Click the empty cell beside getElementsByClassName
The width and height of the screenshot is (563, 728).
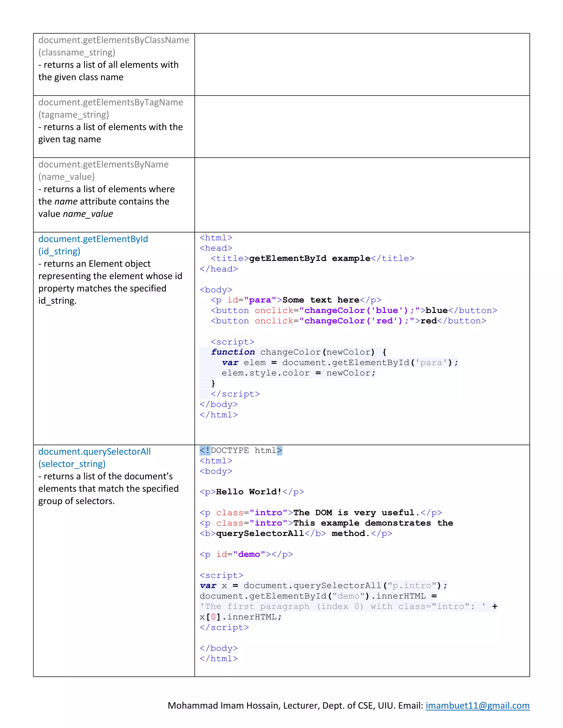click(362, 64)
